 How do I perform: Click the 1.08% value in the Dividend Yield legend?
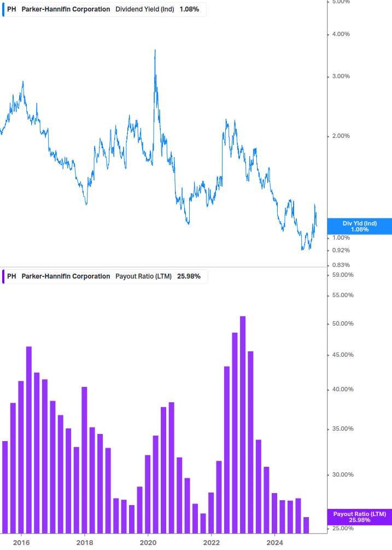(189, 9)
